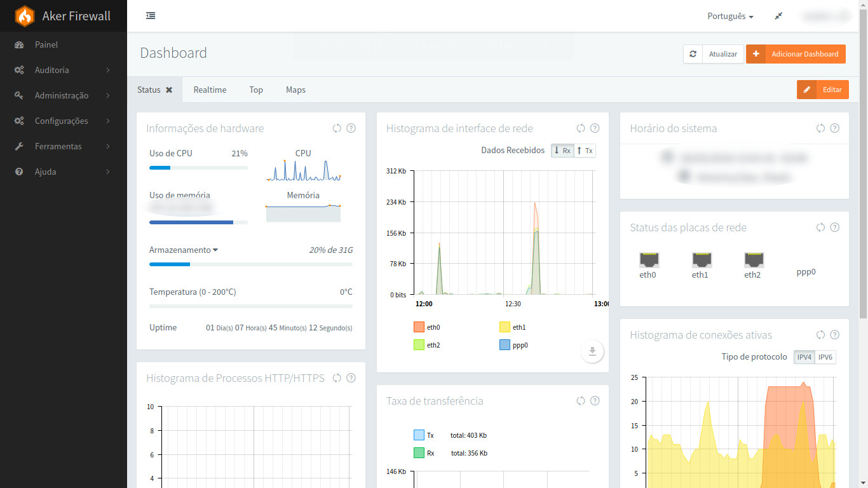Select IPV6 protocol type
Image resolution: width=868 pixels, height=488 pixels.
(825, 357)
